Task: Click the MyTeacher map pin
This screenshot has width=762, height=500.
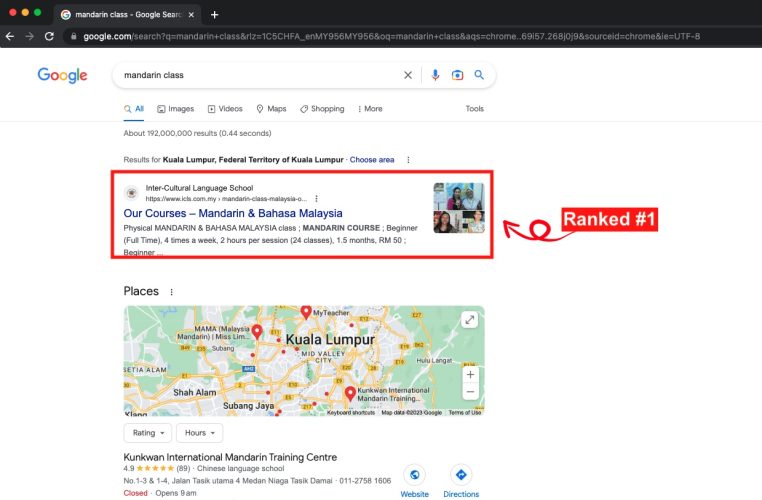Action: pos(306,312)
